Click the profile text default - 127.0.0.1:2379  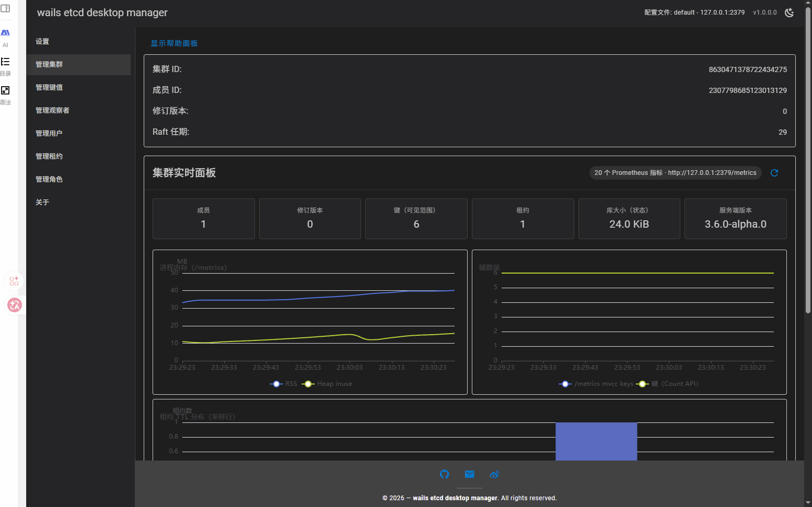coord(709,13)
